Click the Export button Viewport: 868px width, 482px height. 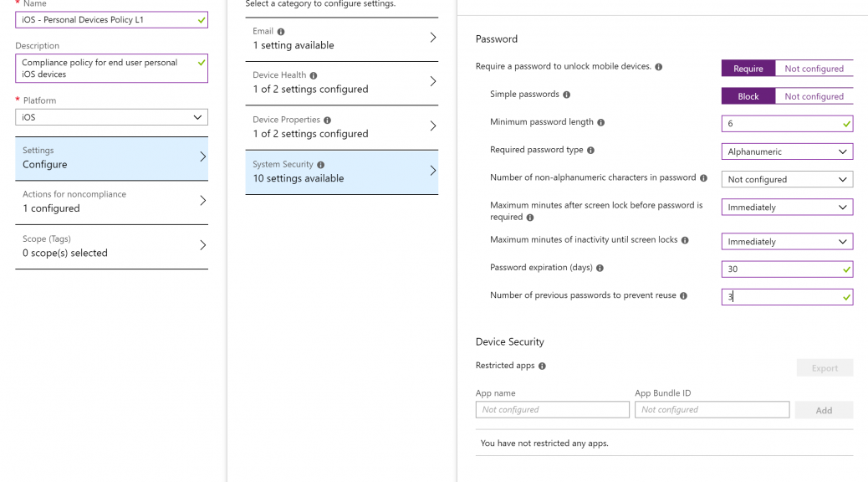(825, 368)
